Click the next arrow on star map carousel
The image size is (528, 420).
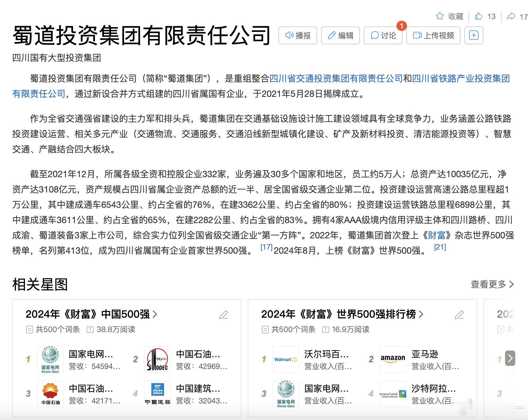510,358
